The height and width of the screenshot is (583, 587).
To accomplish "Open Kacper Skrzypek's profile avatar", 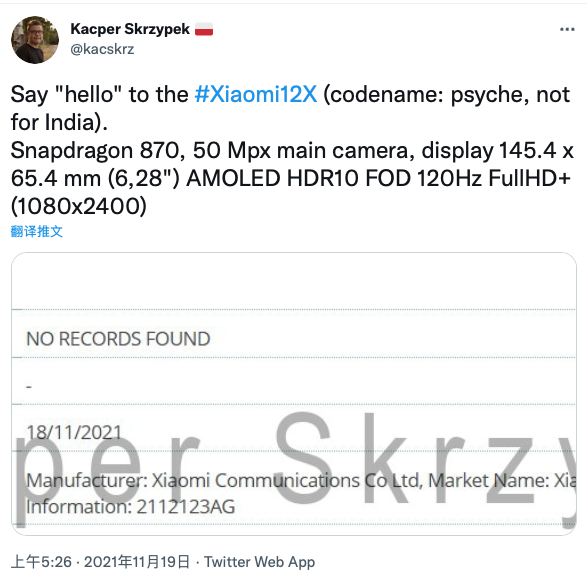I will (35, 40).
